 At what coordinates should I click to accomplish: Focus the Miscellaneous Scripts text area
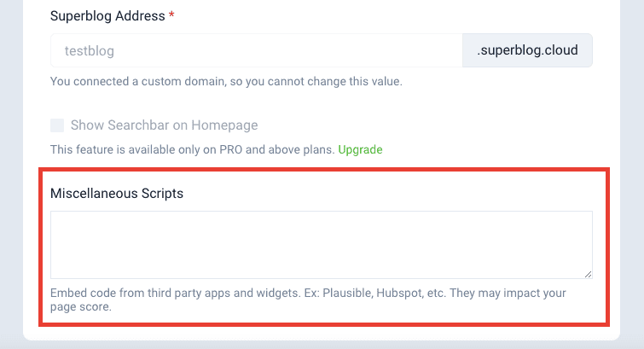[321, 244]
